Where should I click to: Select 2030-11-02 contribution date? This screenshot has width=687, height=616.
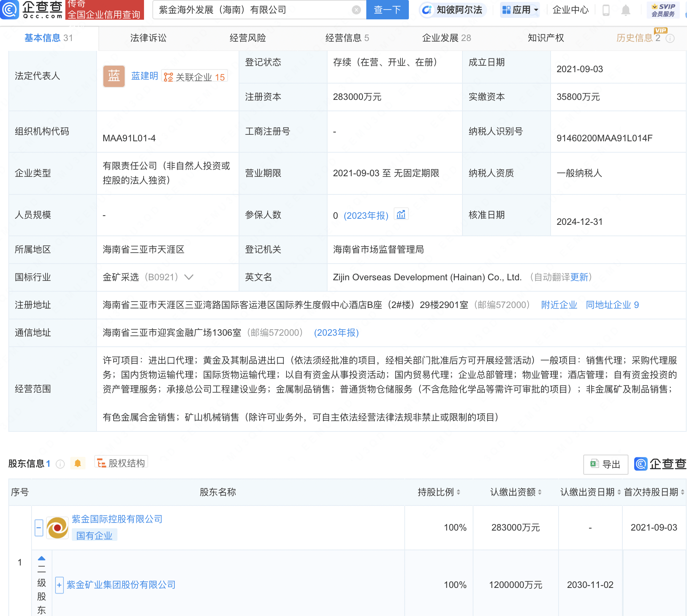(x=590, y=585)
